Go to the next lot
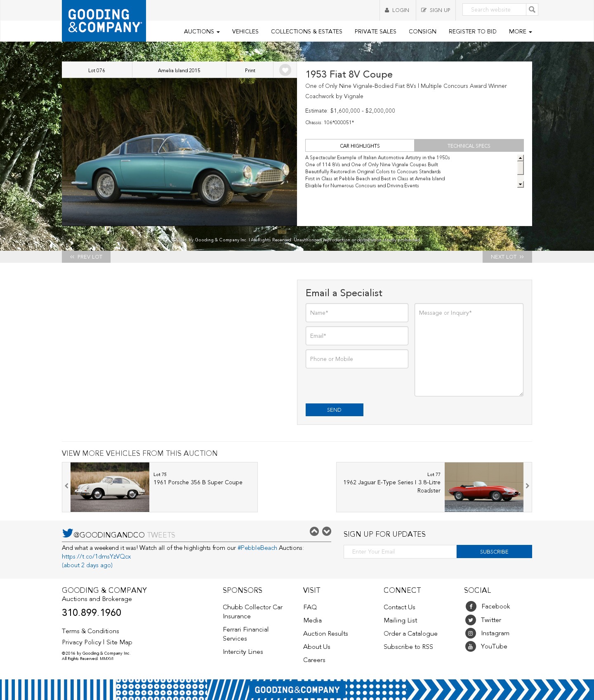This screenshot has height=700, width=594. pyautogui.click(x=507, y=257)
